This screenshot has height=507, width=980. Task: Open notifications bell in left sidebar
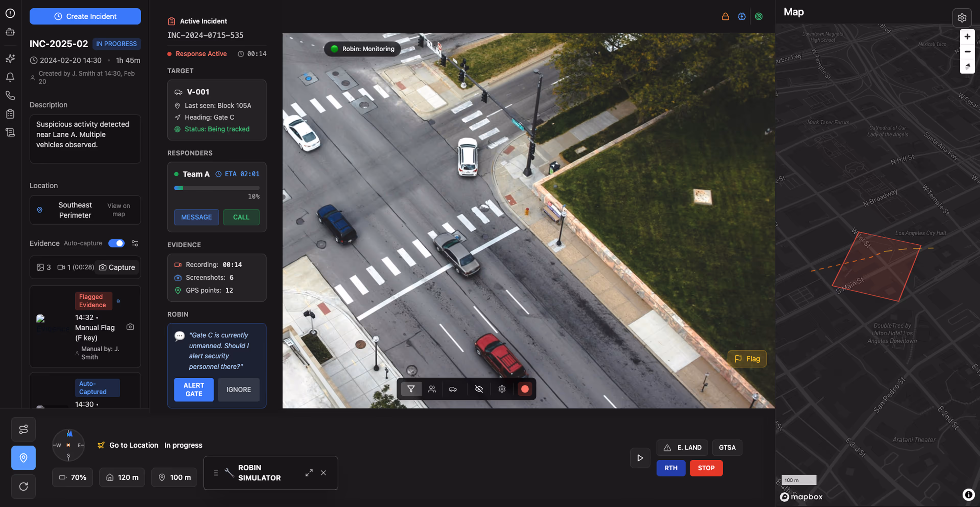pyautogui.click(x=10, y=77)
